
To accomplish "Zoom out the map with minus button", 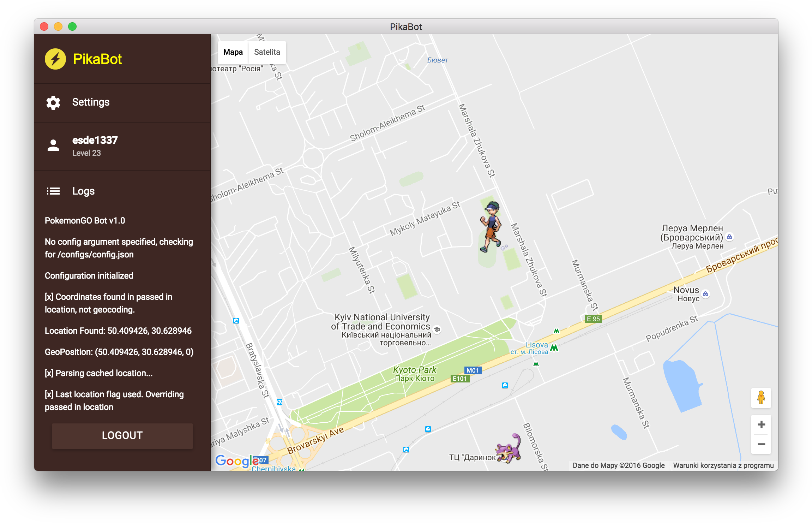I will (761, 444).
